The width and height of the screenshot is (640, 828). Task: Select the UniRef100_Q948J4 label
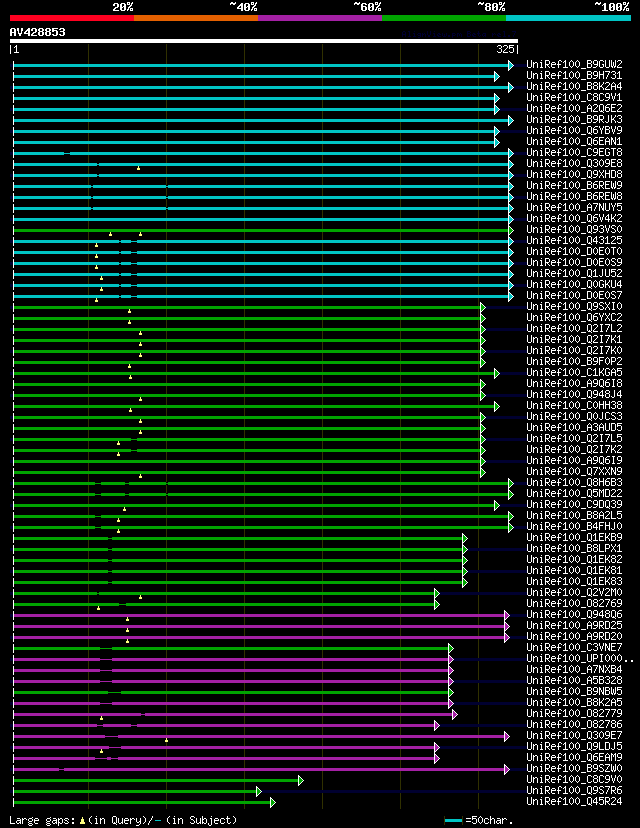[575, 394]
